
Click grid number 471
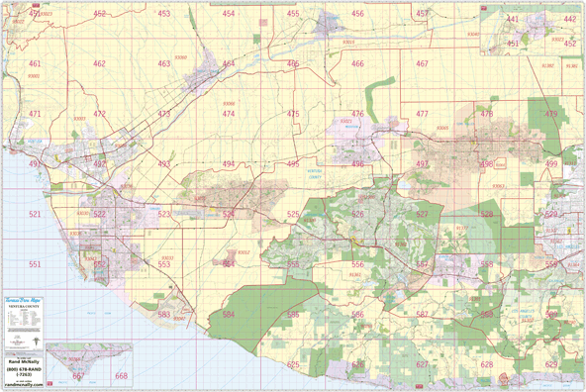point(35,114)
